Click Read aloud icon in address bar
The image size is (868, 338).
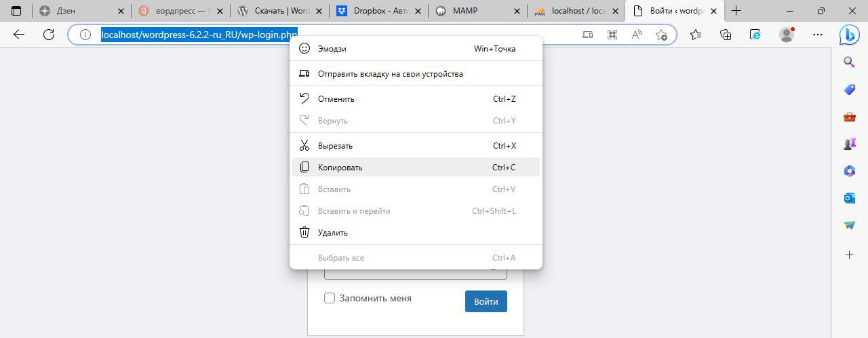(637, 35)
